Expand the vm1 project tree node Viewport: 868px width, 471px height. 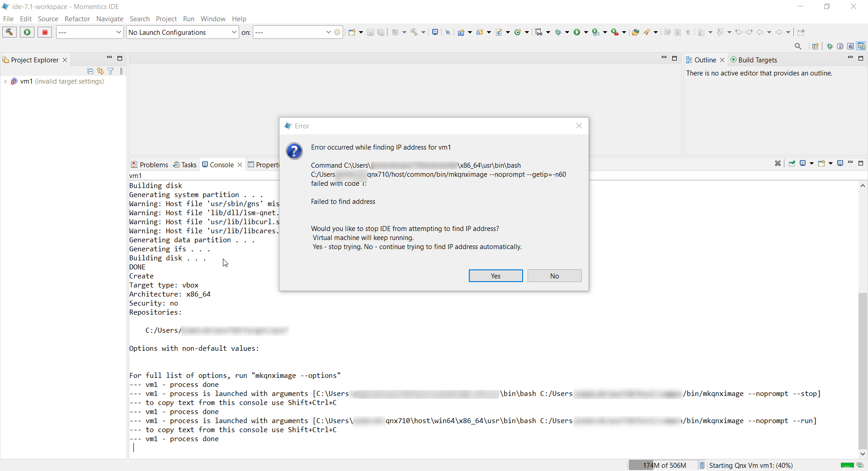(x=5, y=81)
